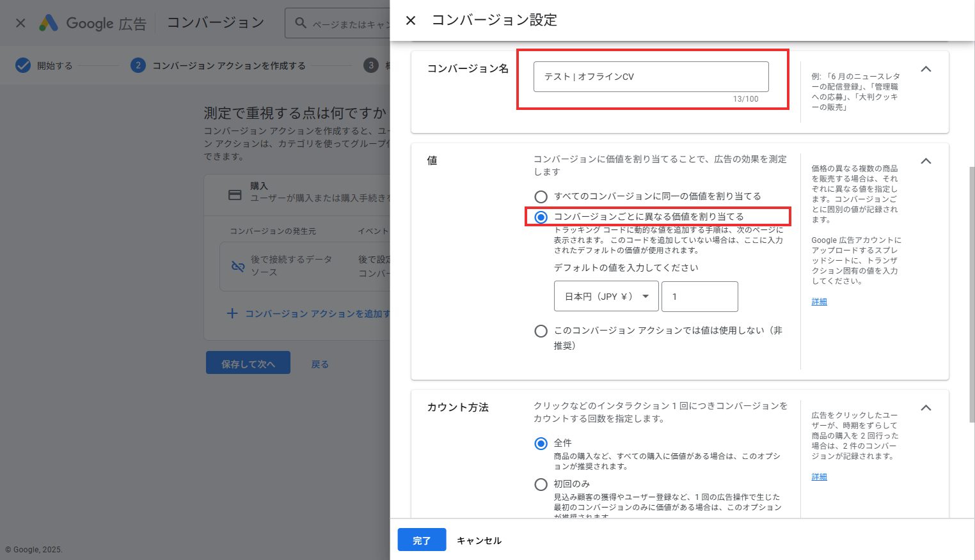Click the step 3 circle icon

pos(372,65)
